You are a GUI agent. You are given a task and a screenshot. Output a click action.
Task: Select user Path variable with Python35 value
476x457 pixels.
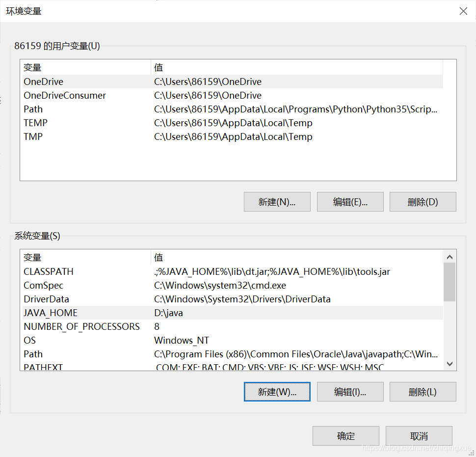click(x=233, y=109)
